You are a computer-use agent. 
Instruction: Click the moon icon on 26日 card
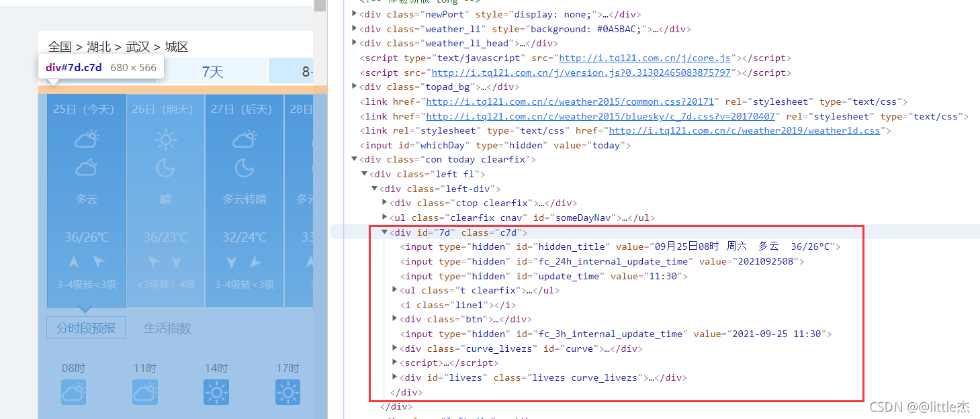[165, 167]
